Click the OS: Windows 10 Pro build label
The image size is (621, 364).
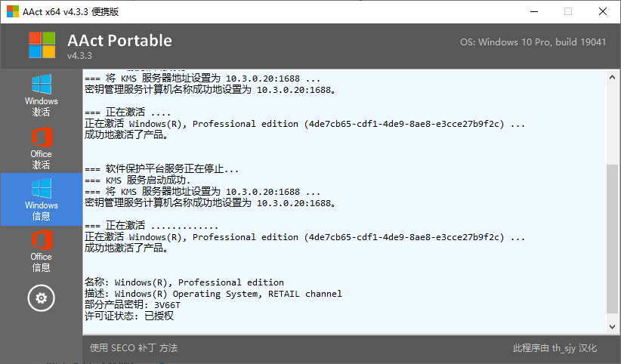click(533, 42)
